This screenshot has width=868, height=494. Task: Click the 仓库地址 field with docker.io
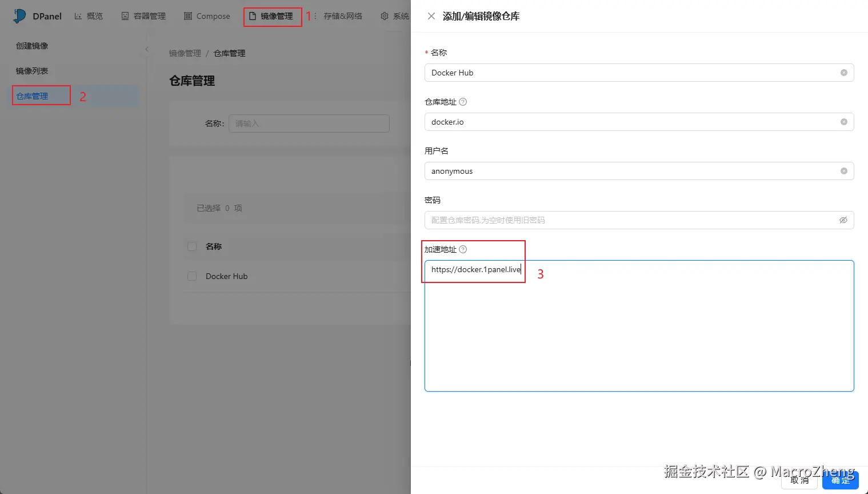tap(639, 122)
